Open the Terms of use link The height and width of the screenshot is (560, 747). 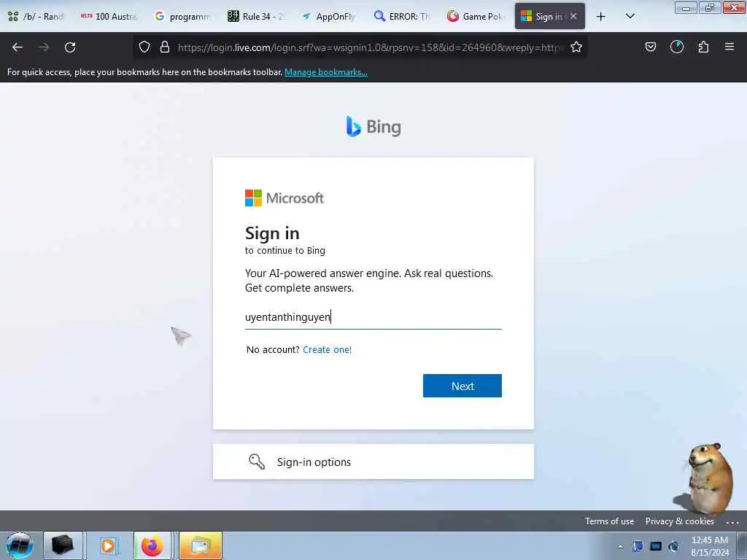609,521
